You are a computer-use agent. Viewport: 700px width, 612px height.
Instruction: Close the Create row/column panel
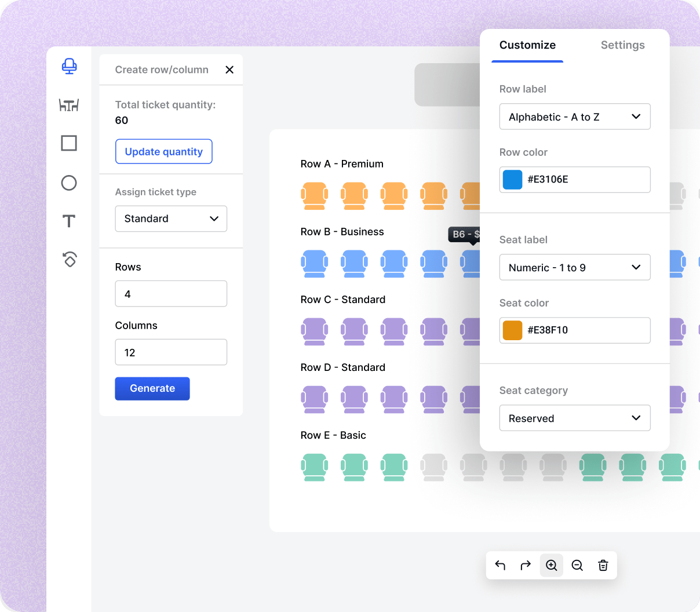click(229, 70)
